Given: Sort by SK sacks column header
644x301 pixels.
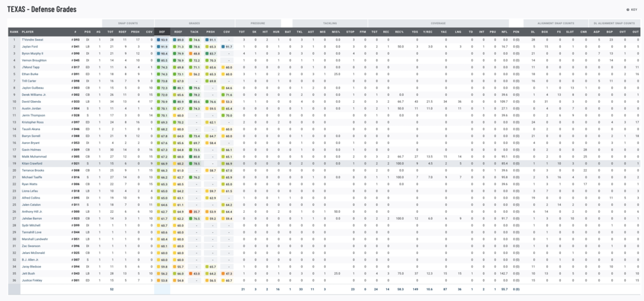Looking at the screenshot, I should pyautogui.click(x=256, y=32).
